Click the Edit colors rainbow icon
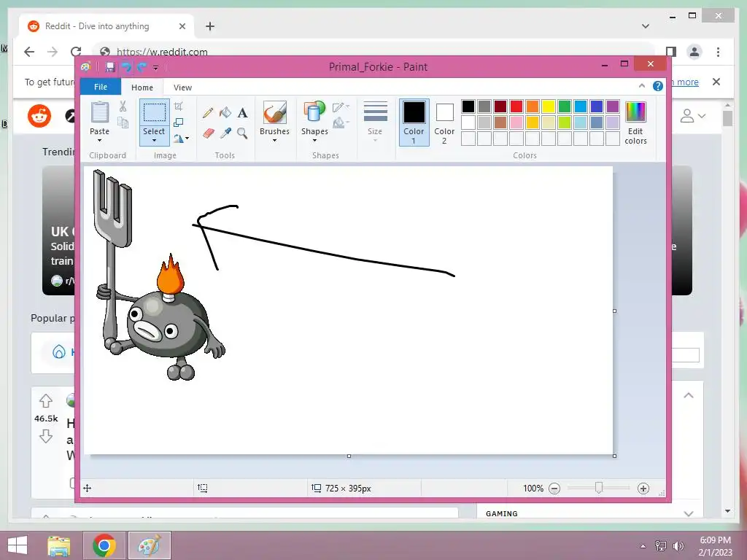This screenshot has width=747, height=560. (635, 112)
